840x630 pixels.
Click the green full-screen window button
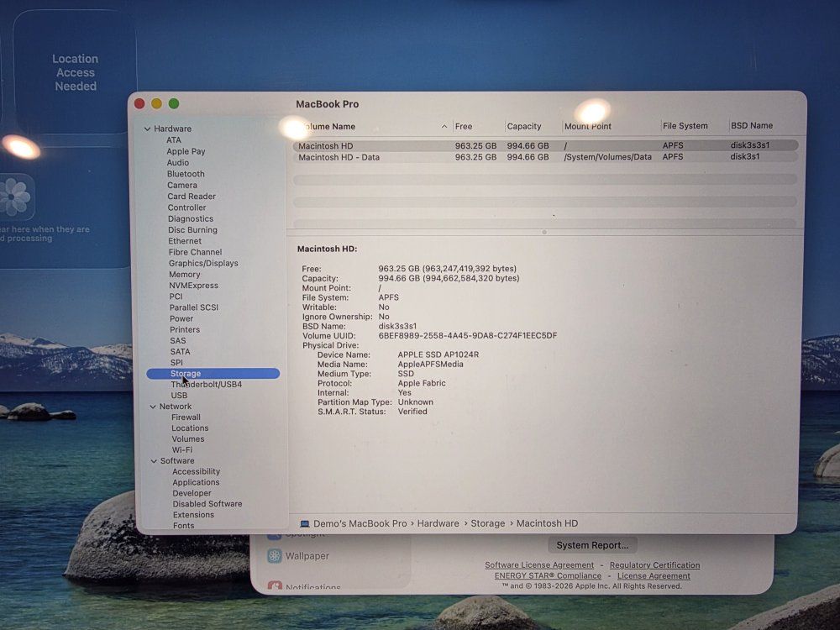pyautogui.click(x=174, y=103)
